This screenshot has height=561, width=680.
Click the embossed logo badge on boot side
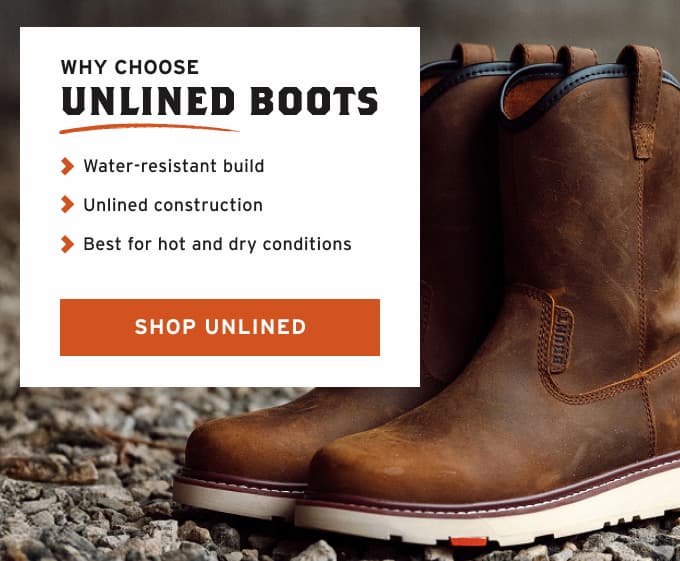click(x=559, y=340)
